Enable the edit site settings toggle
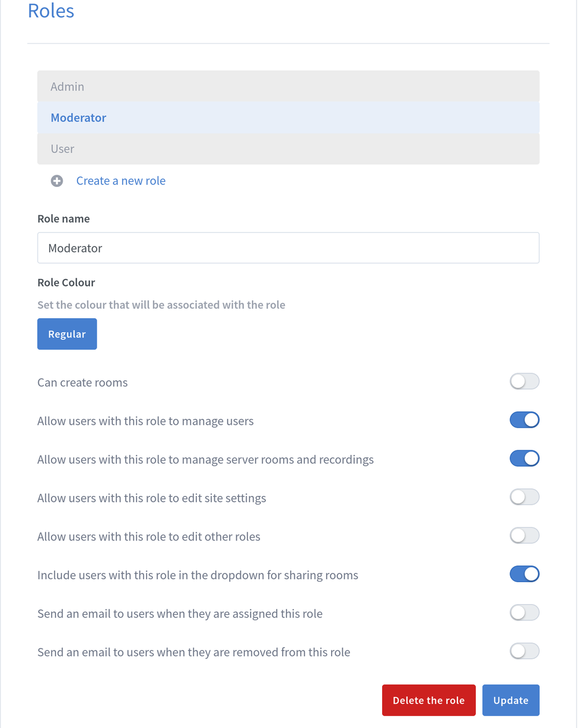579x728 pixels. click(x=524, y=497)
